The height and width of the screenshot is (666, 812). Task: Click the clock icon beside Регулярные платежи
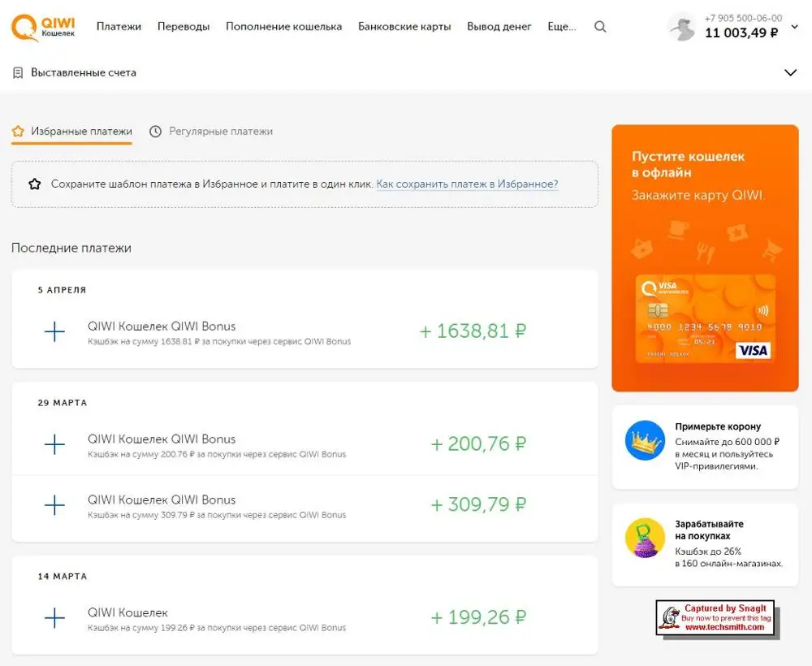tap(155, 131)
